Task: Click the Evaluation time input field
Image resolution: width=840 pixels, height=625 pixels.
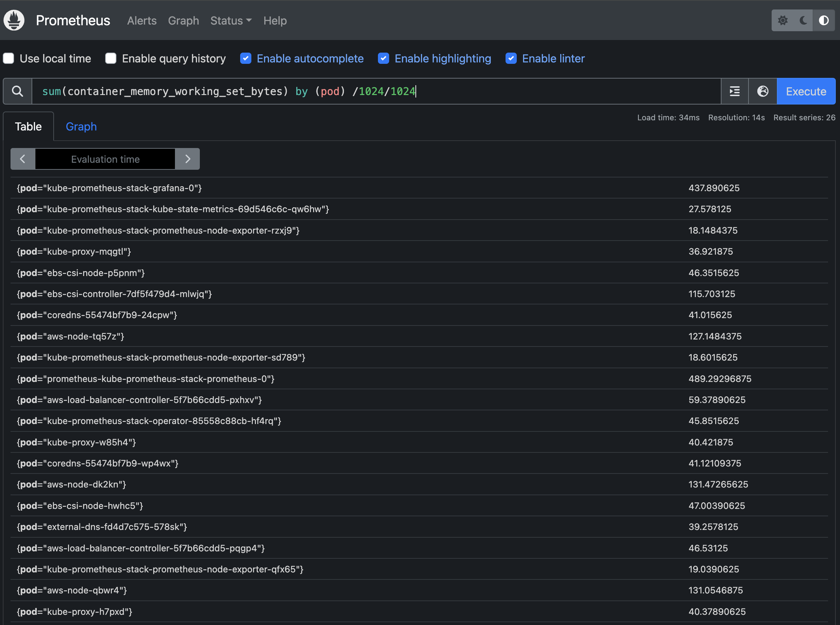Action: tap(105, 159)
